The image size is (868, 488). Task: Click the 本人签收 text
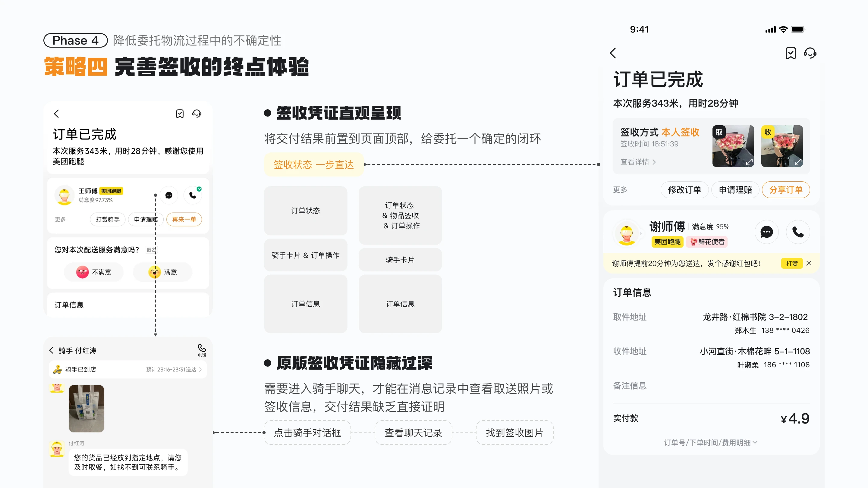[x=680, y=132]
